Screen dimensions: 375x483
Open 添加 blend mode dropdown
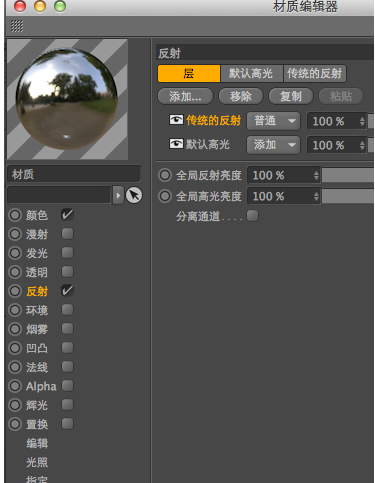pos(273,145)
